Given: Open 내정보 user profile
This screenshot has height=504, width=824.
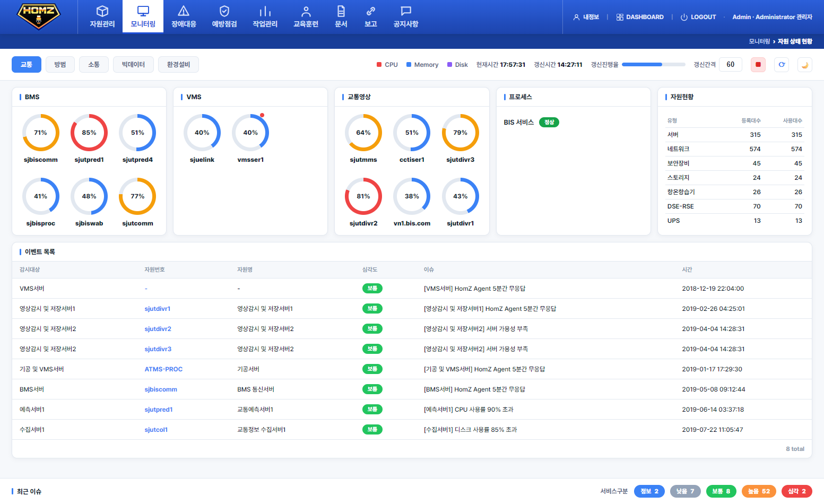Looking at the screenshot, I should pyautogui.click(x=586, y=17).
